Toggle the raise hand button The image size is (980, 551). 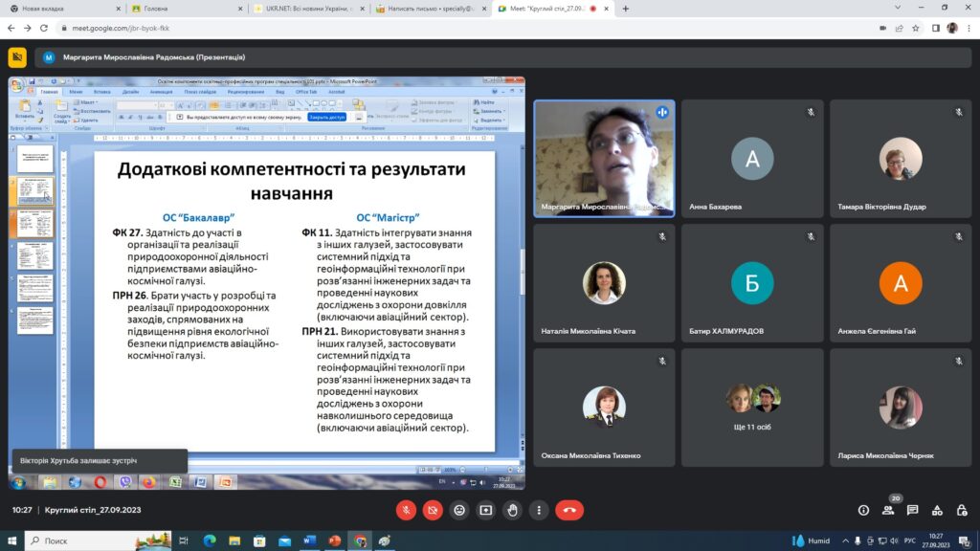pos(513,510)
